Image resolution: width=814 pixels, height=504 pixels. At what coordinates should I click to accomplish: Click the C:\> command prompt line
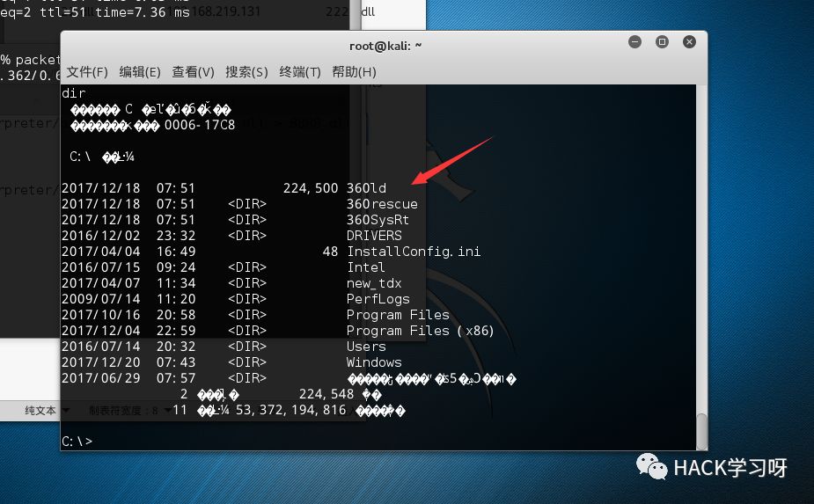pyautogui.click(x=77, y=442)
